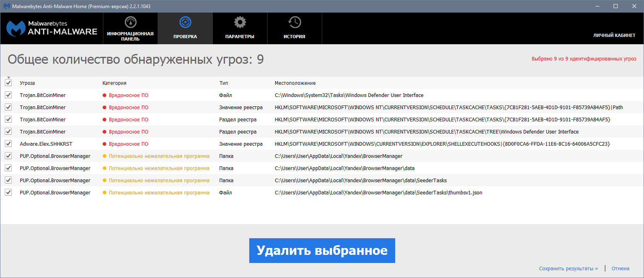Sort the list by Категория column header

coord(114,83)
